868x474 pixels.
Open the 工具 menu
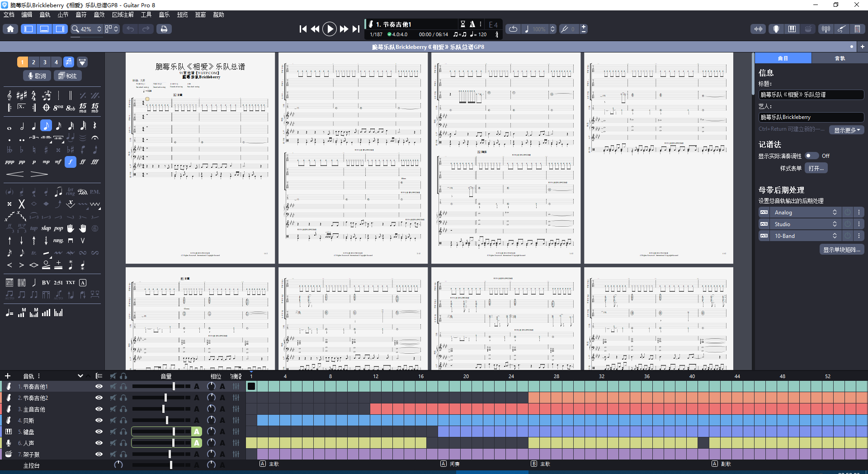click(146, 14)
